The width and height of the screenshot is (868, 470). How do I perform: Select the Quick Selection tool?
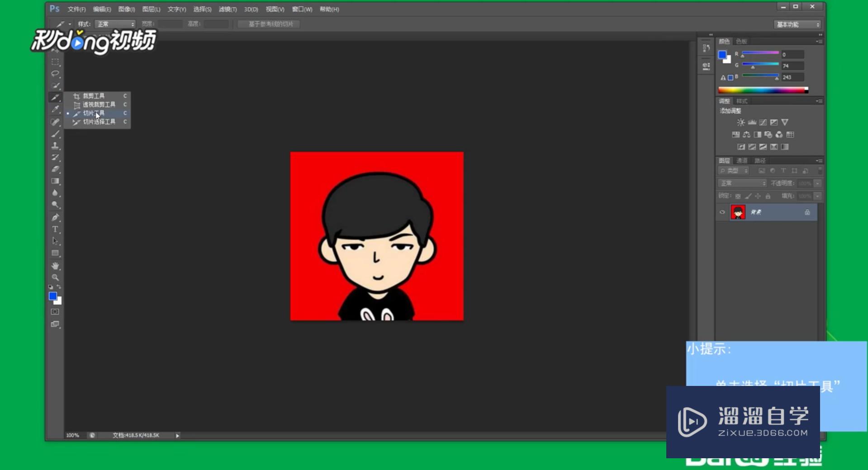(x=55, y=85)
